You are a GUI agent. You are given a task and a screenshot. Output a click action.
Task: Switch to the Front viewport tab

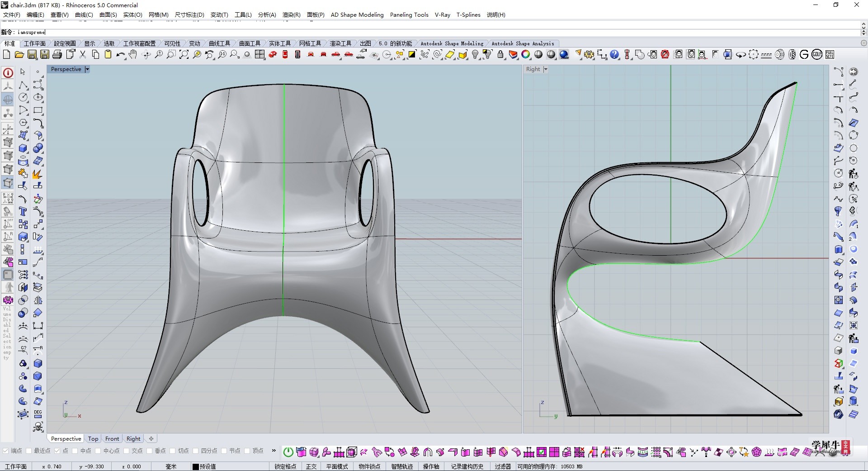(112, 438)
